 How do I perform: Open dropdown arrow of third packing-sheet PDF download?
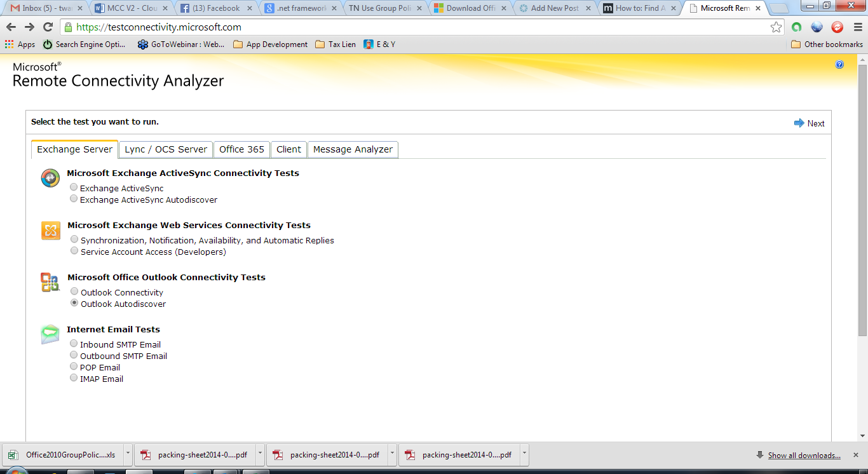(x=524, y=455)
